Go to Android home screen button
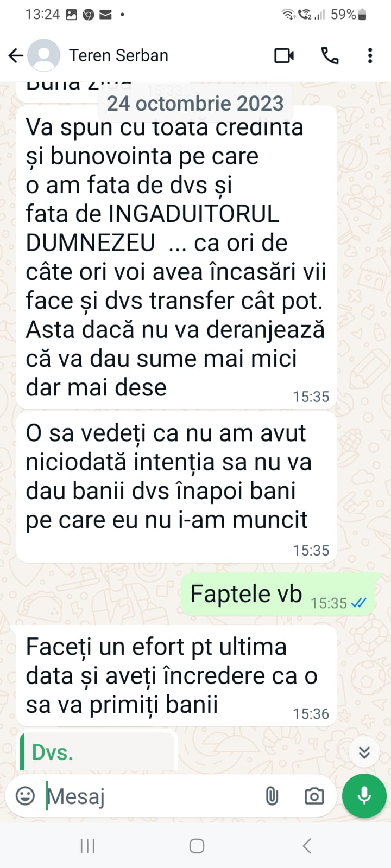This screenshot has width=391, height=868. pyautogui.click(x=197, y=846)
